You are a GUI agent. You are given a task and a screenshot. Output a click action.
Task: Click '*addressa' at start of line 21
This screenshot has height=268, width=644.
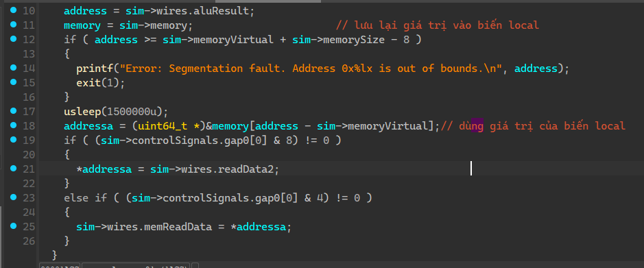click(x=104, y=169)
